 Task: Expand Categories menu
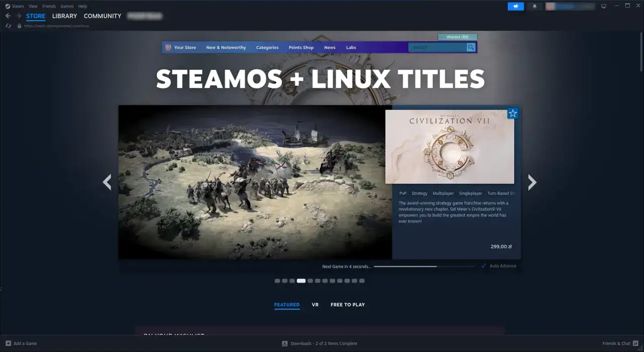click(x=267, y=47)
